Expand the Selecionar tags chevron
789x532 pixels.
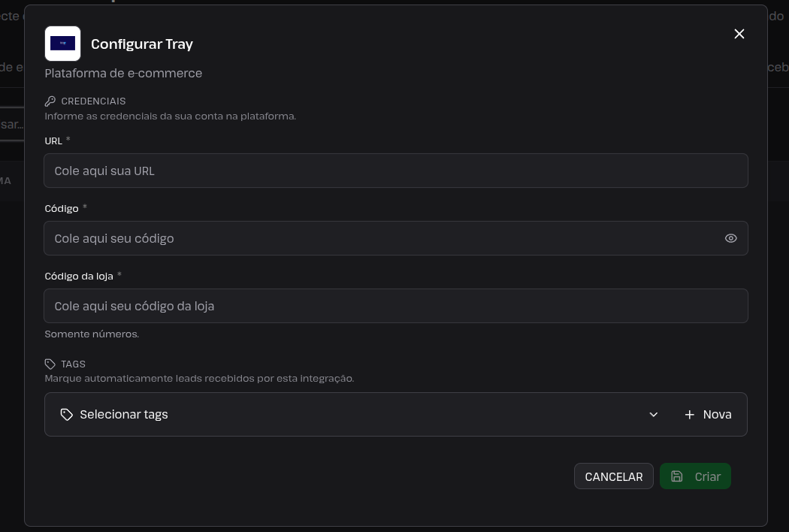click(x=653, y=414)
